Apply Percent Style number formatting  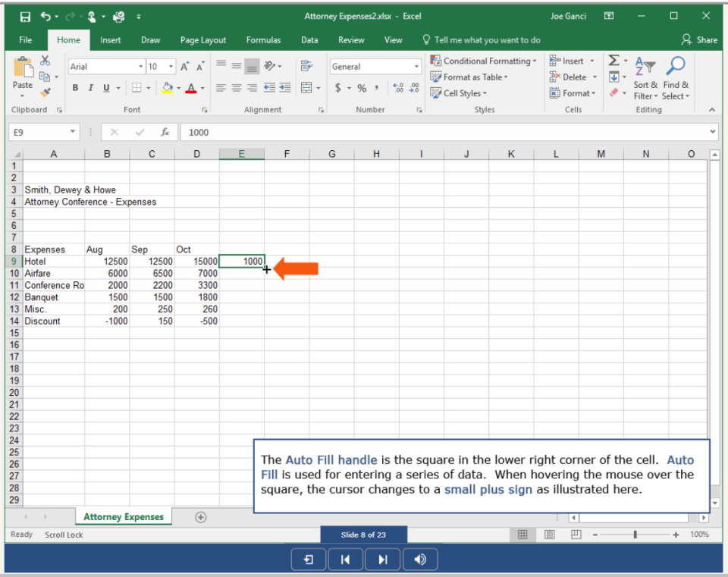pyautogui.click(x=362, y=88)
